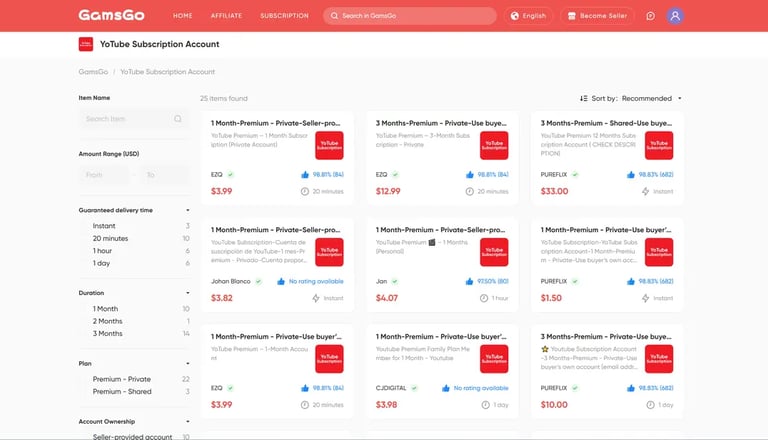768x440 pixels.
Task: Click the verified check beside PUREFLIX on $1.50 listing
Action: [576, 281]
